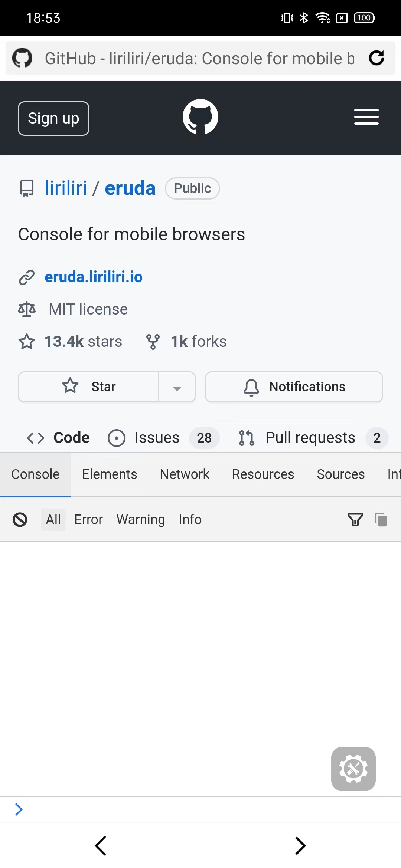401x868 pixels.
Task: Switch to the Elements tab
Action: 110,474
